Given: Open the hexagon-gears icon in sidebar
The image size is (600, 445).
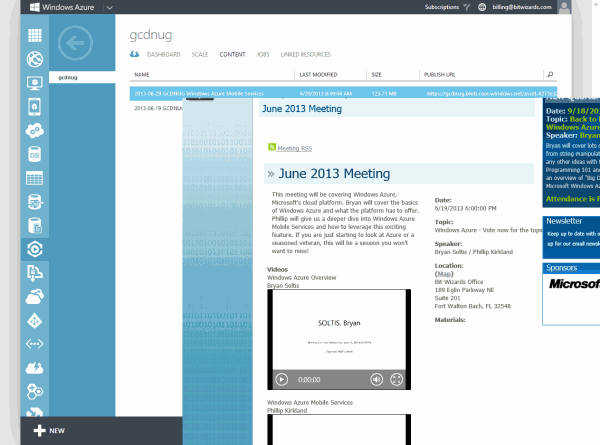Looking at the screenshot, I should click(x=34, y=391).
